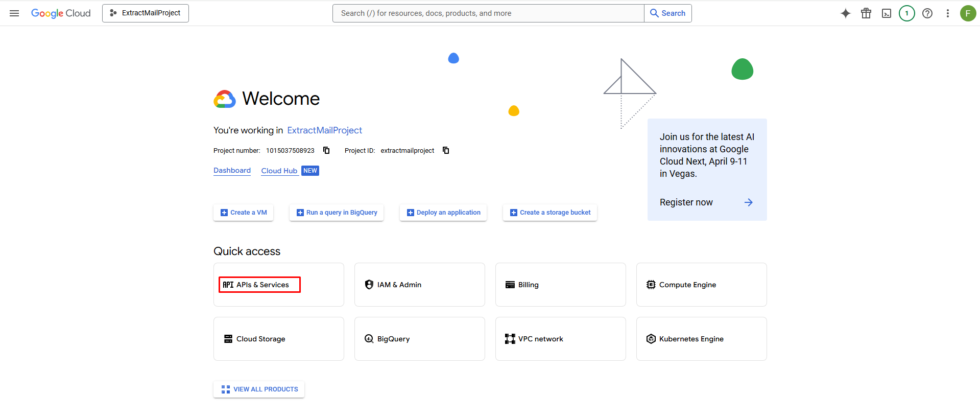
Task: Open IAM & Admin quick access card
Action: click(420, 285)
